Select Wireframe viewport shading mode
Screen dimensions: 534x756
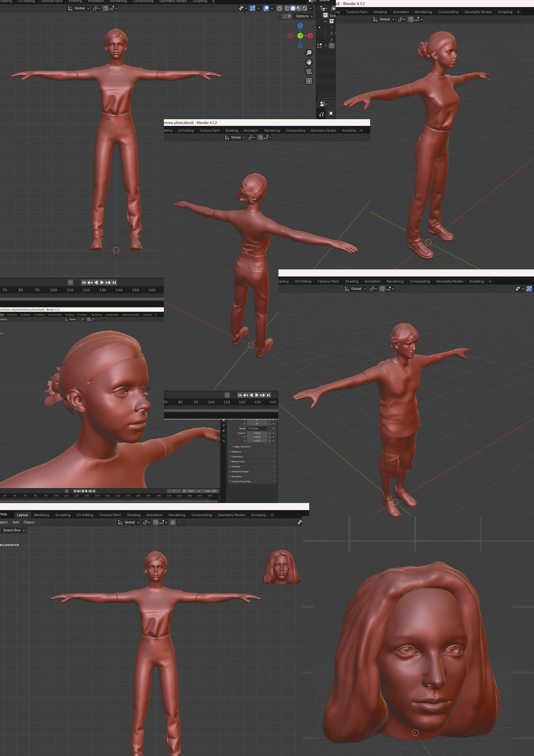tap(287, 8)
